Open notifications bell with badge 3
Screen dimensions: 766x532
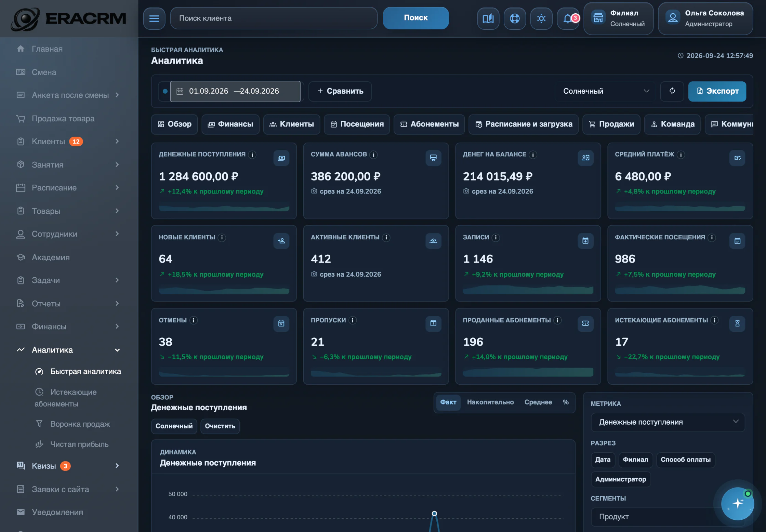pyautogui.click(x=568, y=18)
